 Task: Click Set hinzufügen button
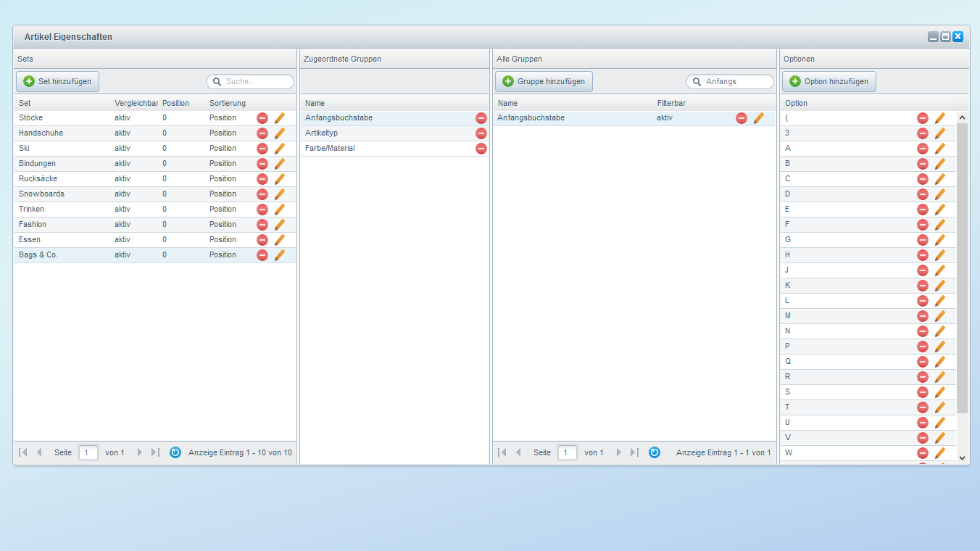click(58, 81)
